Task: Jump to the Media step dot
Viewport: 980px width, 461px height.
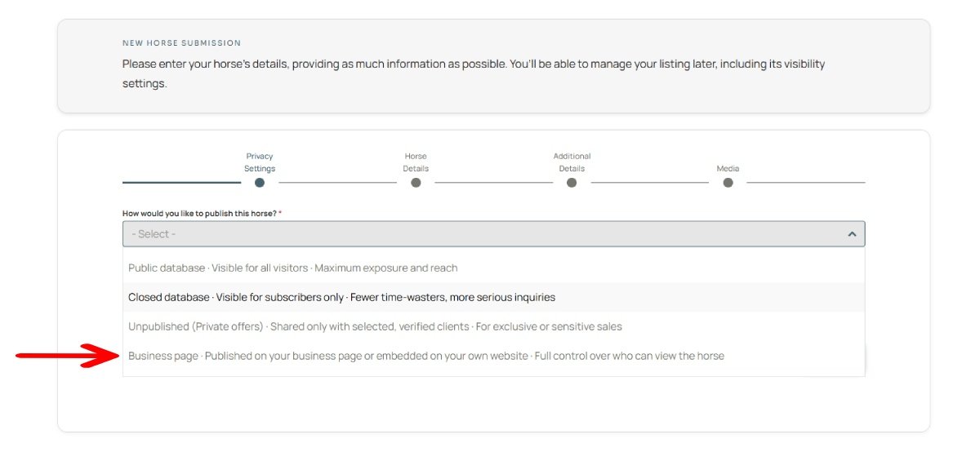Action: tap(728, 183)
